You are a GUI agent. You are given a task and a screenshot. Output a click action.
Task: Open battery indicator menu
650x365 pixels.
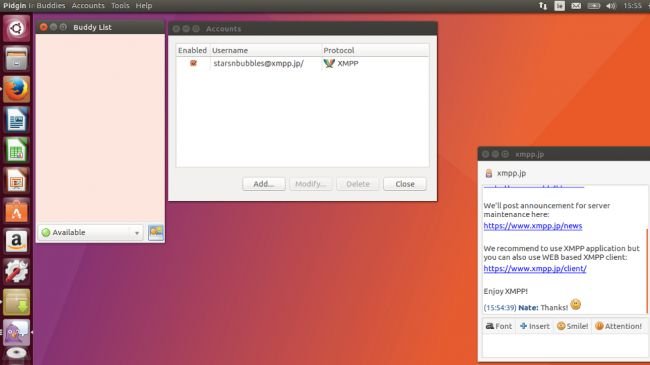pos(594,5)
